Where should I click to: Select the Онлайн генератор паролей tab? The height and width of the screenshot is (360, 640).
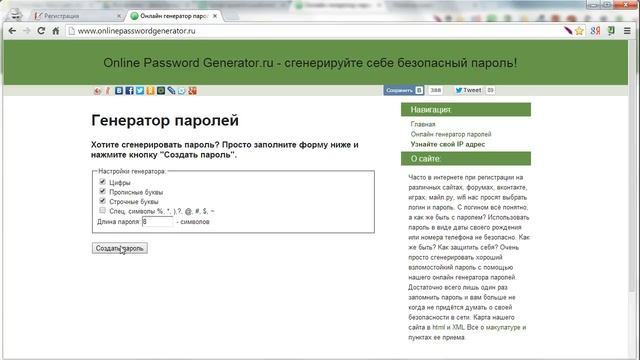(x=176, y=16)
